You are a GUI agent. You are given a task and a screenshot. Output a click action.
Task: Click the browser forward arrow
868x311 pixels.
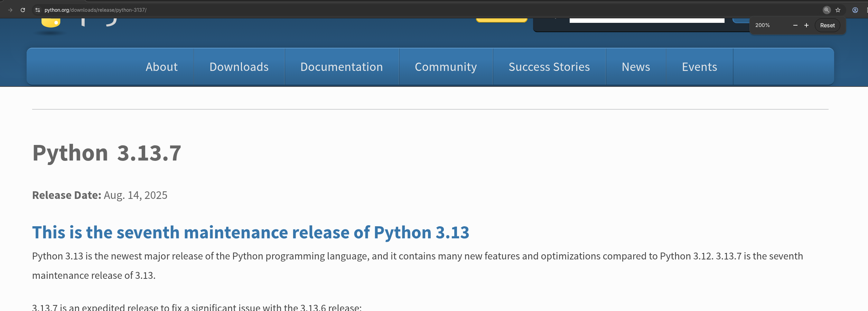pos(10,10)
